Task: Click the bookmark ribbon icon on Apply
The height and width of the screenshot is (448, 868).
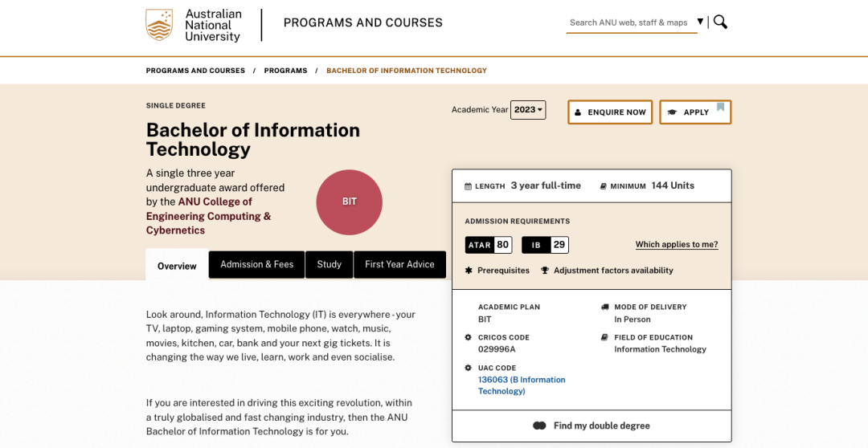Action: pyautogui.click(x=720, y=107)
